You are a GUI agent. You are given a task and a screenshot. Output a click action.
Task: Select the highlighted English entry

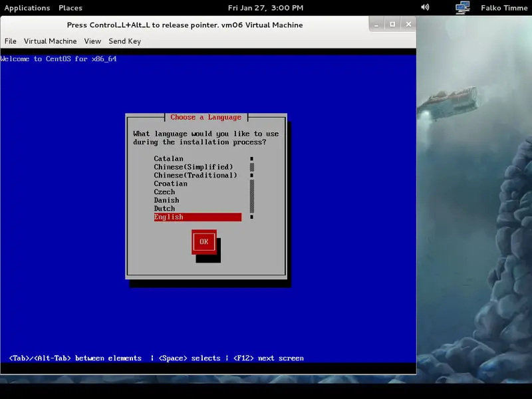tap(198, 217)
